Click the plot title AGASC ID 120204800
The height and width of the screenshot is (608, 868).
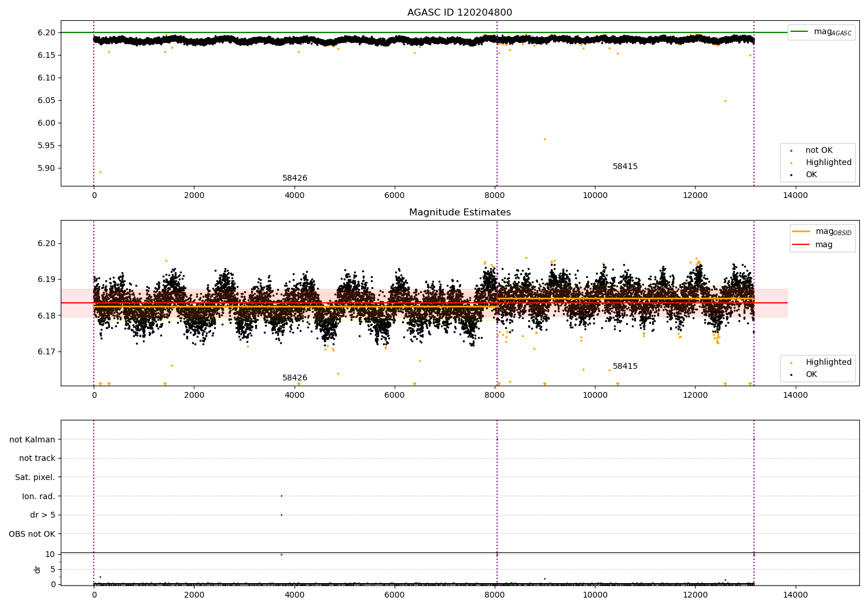459,13
